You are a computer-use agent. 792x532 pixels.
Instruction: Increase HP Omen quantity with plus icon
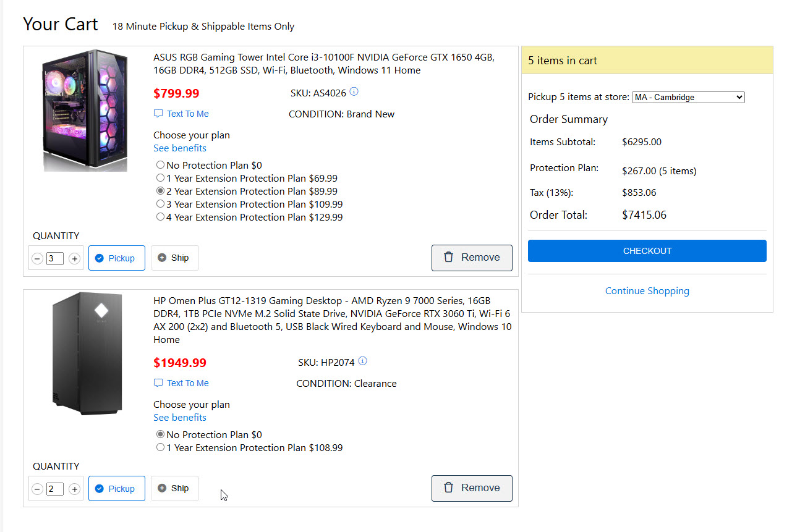[x=74, y=489]
